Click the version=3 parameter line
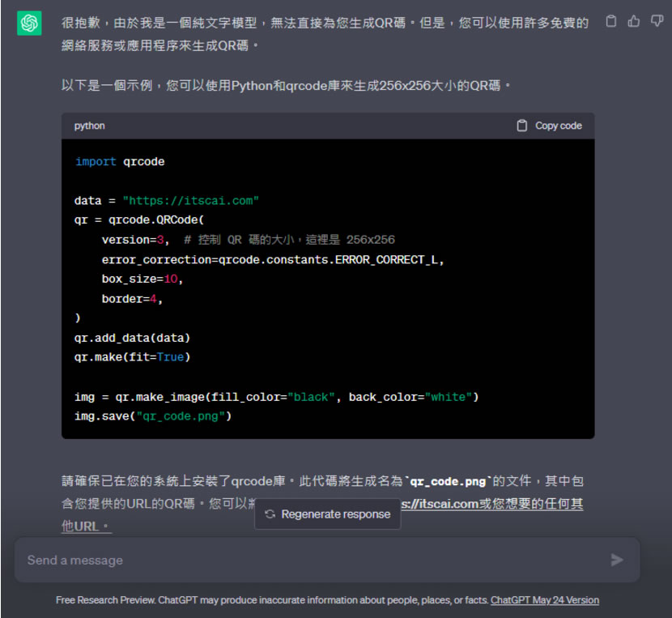 (134, 240)
